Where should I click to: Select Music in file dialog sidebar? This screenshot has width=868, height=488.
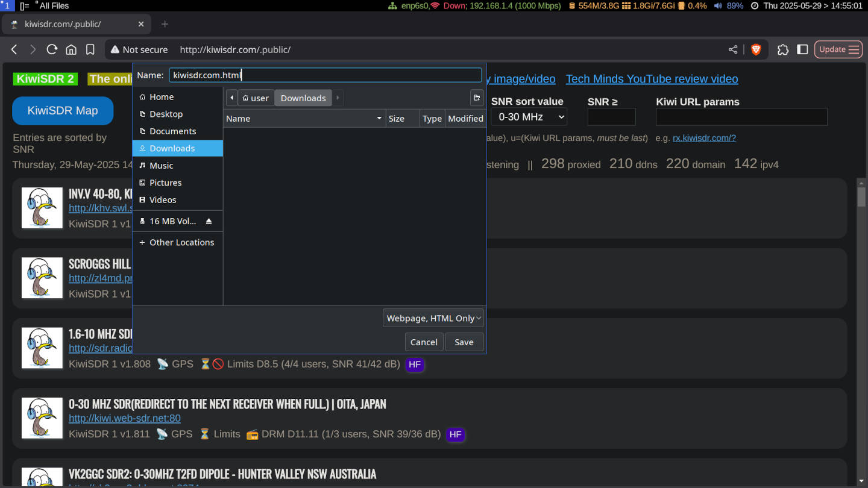pos(178,165)
